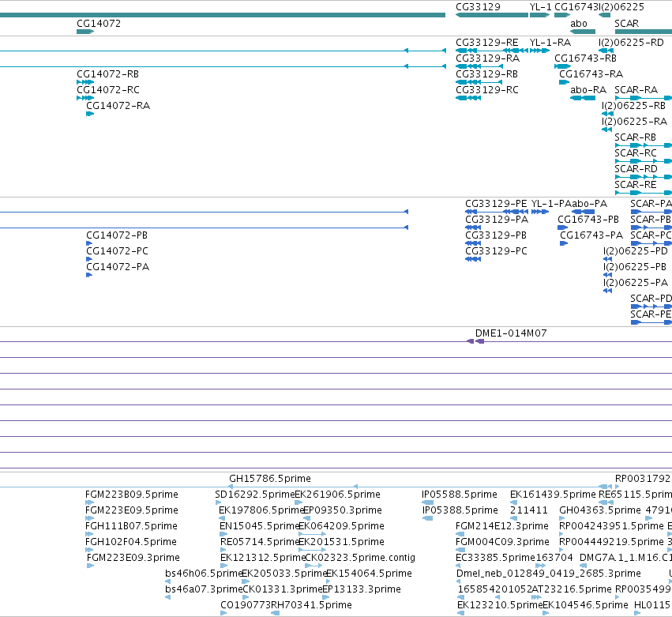The height and width of the screenshot is (617, 672).
Task: Select transcript l(2)06225-RA
Action: point(607,130)
